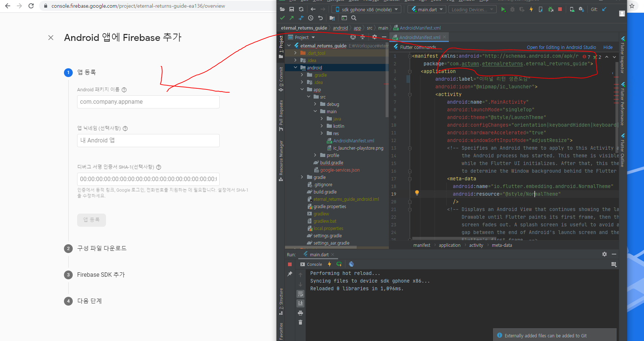Close the Add Firebase dialog with X
The height and width of the screenshot is (341, 644).
point(51,38)
